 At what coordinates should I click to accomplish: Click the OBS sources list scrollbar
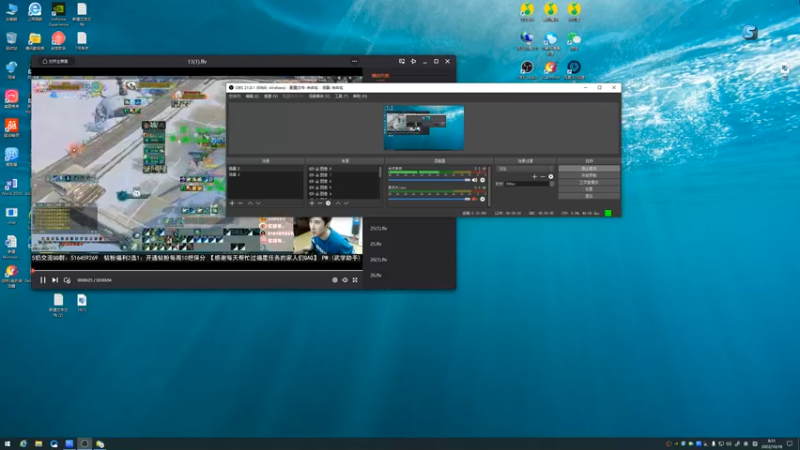(380, 172)
